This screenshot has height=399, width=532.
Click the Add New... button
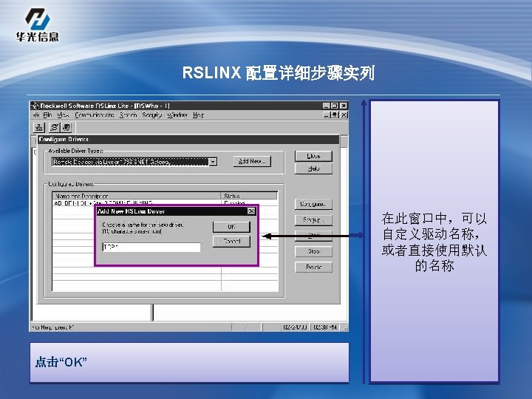pyautogui.click(x=252, y=161)
